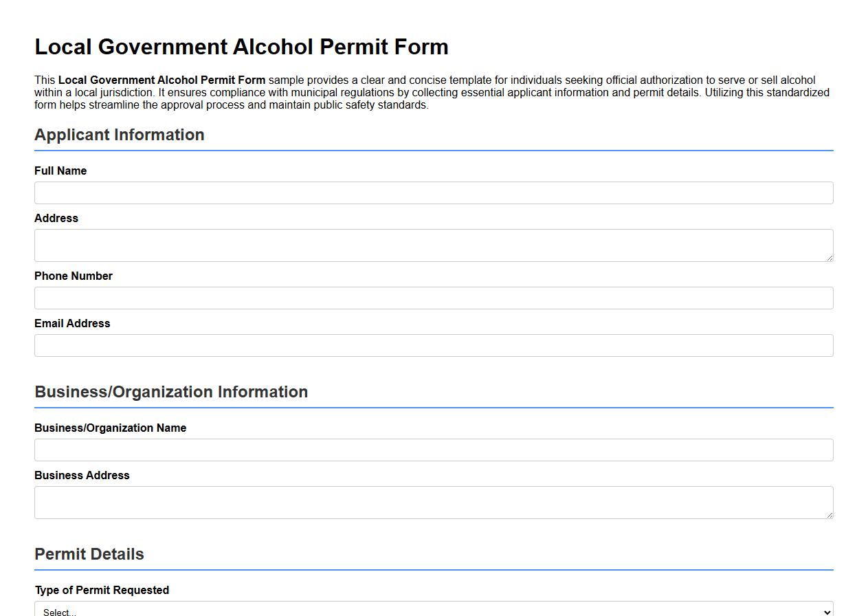Screen dimensions: 868x616
Task: Click the Full Name input field
Action: [433, 192]
